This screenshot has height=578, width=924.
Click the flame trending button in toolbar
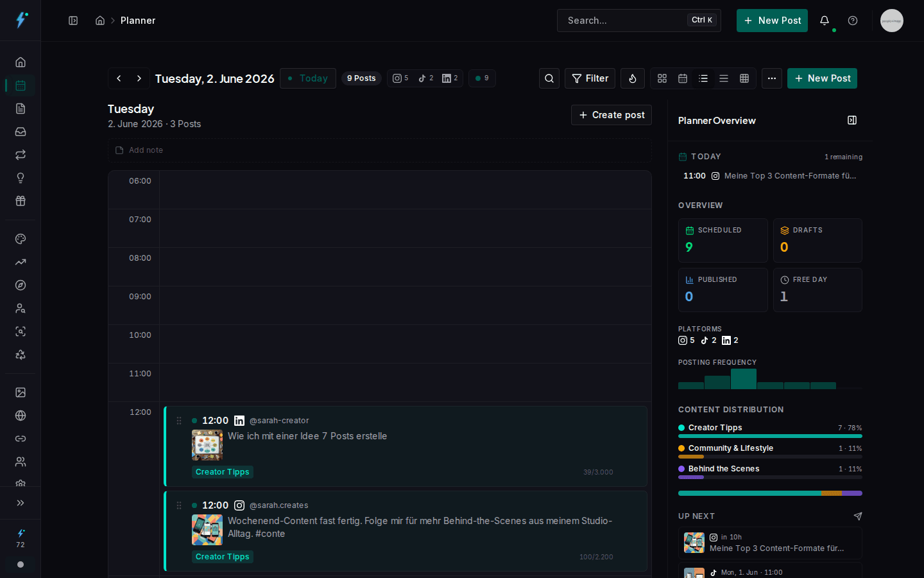click(633, 78)
